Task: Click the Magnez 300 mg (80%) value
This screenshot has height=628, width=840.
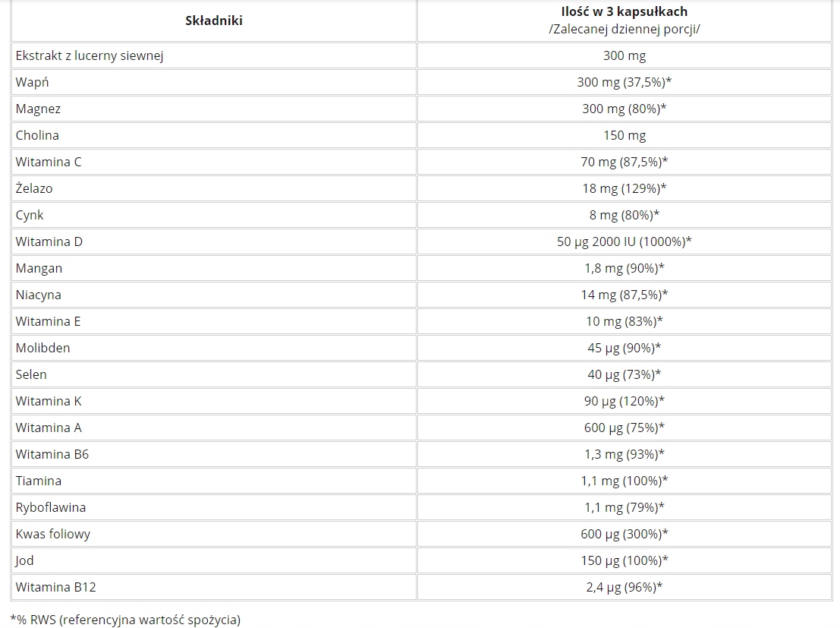Action: point(624,109)
